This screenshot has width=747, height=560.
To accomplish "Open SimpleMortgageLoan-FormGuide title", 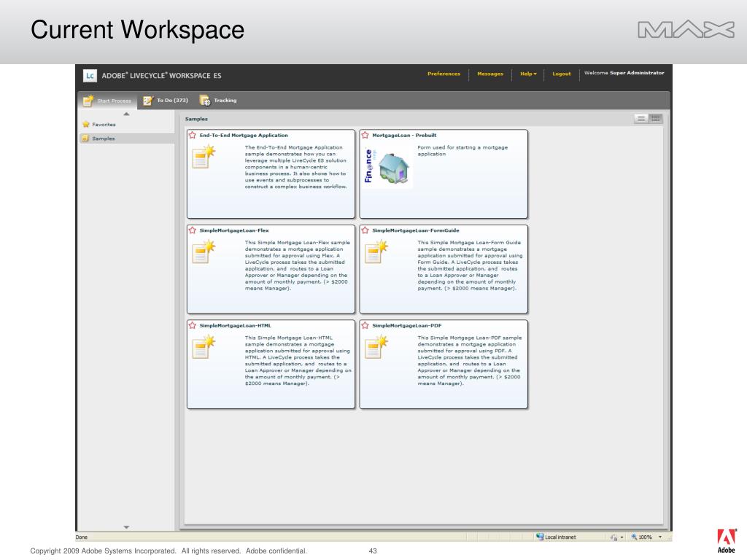I will click(415, 230).
